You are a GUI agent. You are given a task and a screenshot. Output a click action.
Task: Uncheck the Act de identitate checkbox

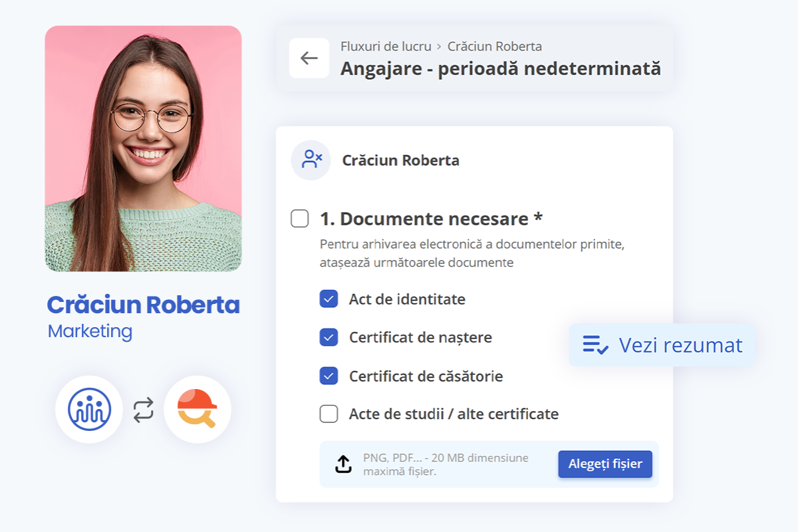coord(329,299)
